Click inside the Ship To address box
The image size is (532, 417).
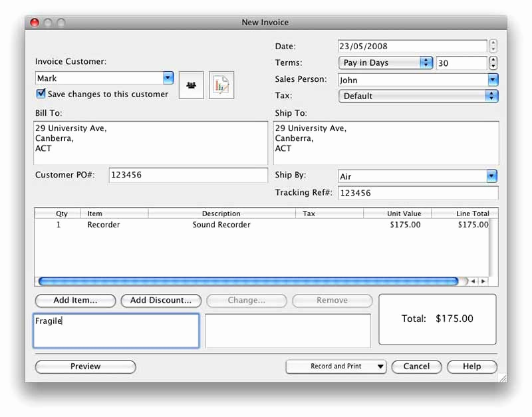(386, 143)
